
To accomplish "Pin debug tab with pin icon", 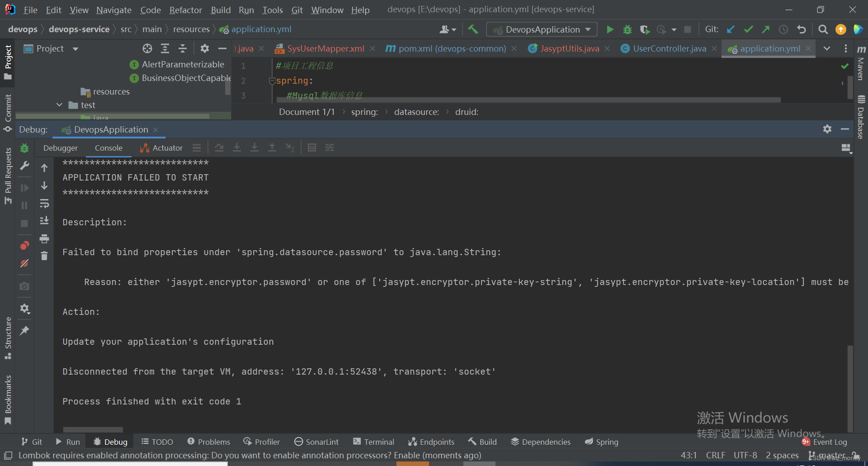I will pos(24,331).
